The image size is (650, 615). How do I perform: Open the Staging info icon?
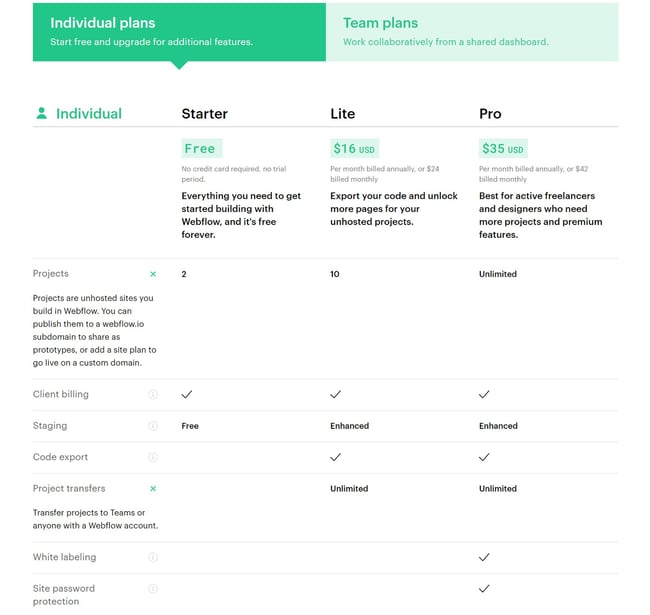point(153,426)
